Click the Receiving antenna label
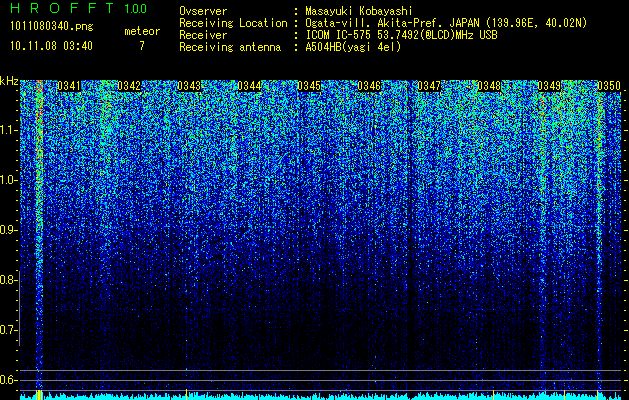629x400 pixels. point(230,47)
